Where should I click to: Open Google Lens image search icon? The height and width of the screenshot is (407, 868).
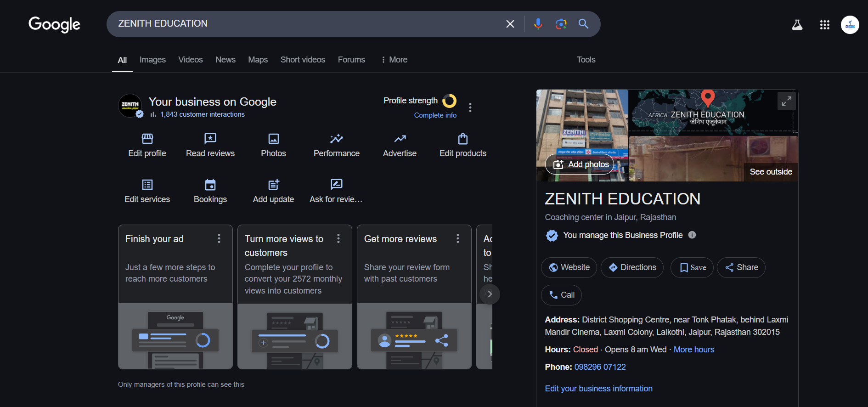click(x=561, y=24)
